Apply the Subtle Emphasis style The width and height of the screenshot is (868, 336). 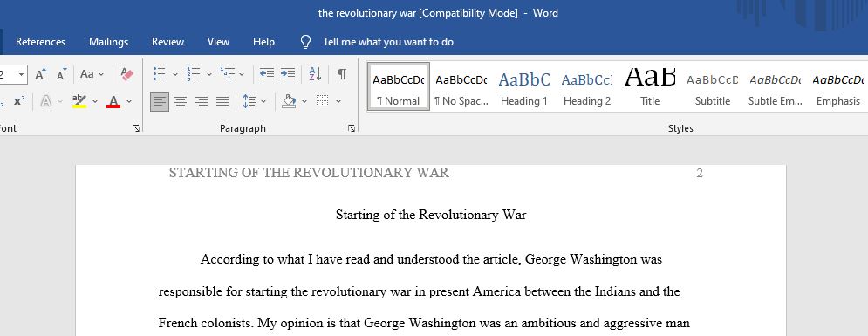(775, 86)
